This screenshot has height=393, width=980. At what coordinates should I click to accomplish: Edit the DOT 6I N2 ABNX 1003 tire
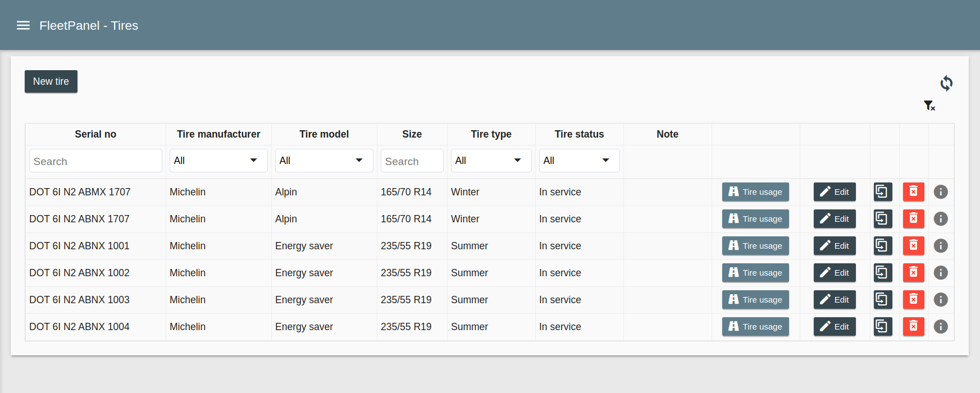pos(835,300)
